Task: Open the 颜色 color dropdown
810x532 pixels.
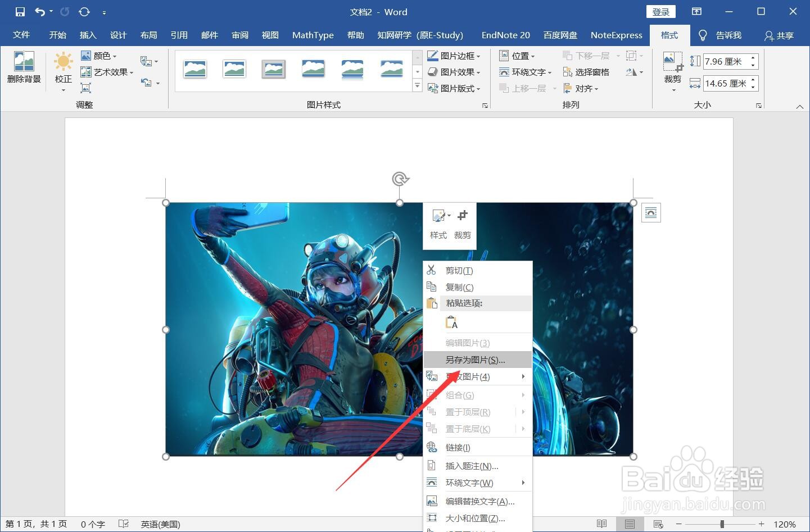Action: pos(99,56)
